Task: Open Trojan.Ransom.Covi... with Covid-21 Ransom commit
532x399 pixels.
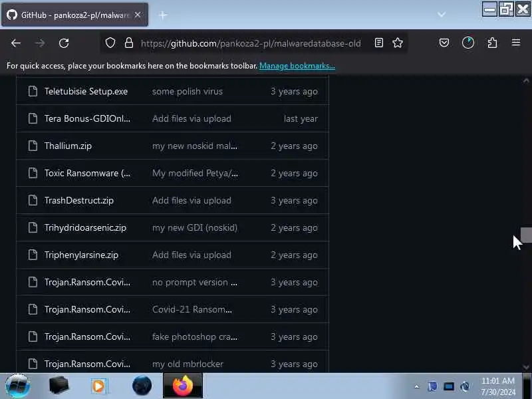Action: pos(87,309)
